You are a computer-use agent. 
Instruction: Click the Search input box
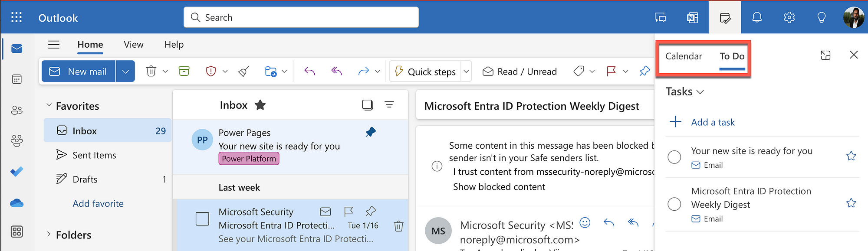click(x=301, y=17)
